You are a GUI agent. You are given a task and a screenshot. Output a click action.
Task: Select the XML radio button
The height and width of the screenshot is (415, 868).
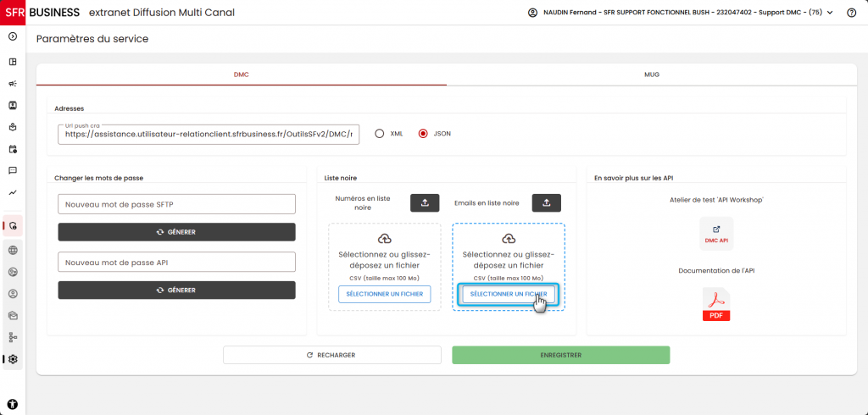pyautogui.click(x=379, y=133)
